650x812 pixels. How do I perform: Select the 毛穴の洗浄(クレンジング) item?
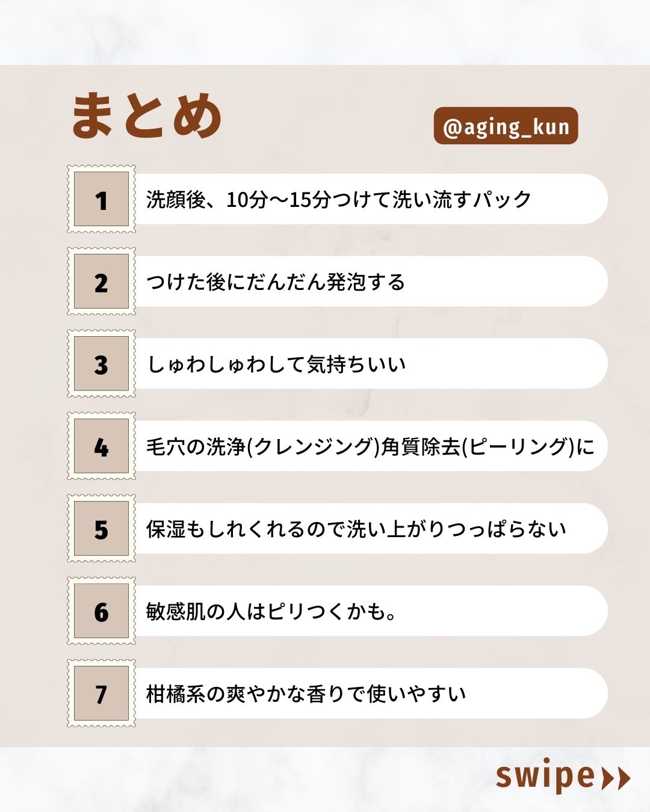tap(370, 446)
